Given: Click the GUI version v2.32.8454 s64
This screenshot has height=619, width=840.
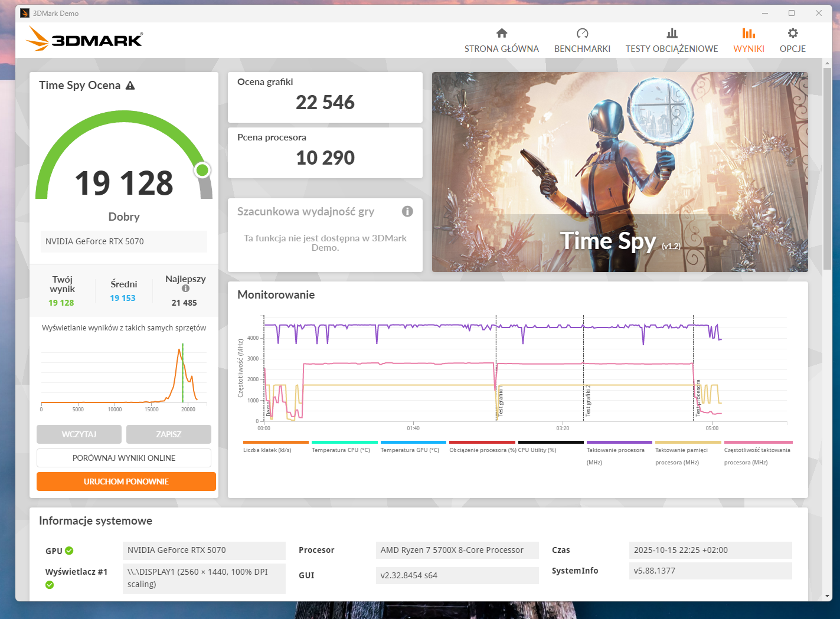Looking at the screenshot, I should pos(457,575).
